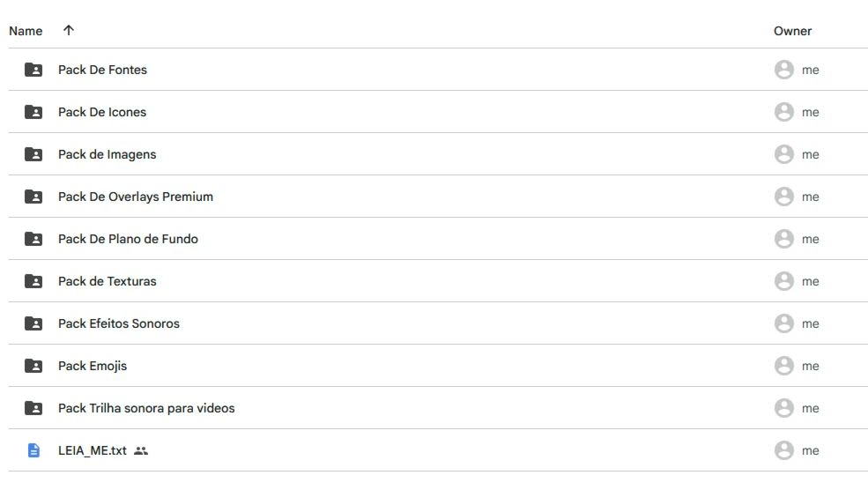The height and width of the screenshot is (490, 868).
Task: Click the shared people icon beside LEIA_ME.txt
Action: pos(141,451)
